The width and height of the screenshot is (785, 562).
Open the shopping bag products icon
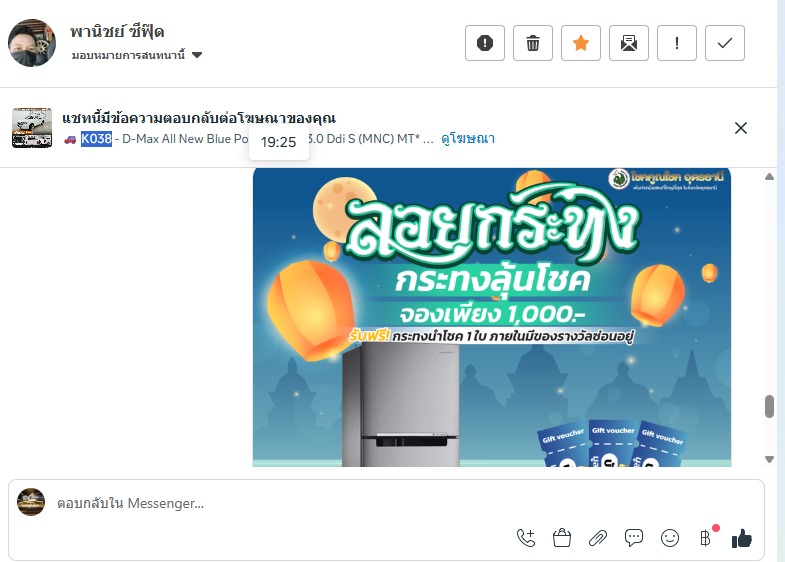pos(562,538)
